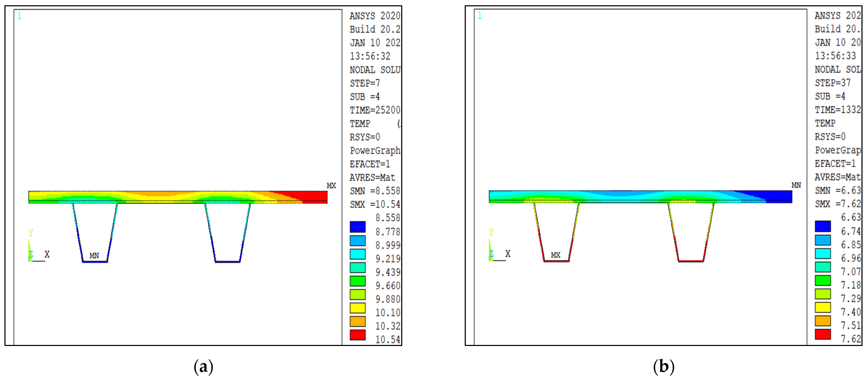Click the MX marker on plot (a) deck
Image resolution: width=868 pixels, height=381 pixels.
[331, 185]
